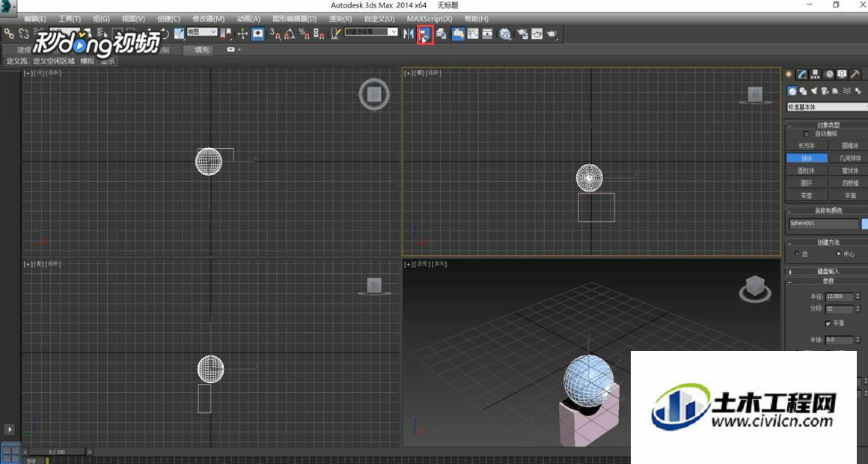
Task: Click the 长方体 object button
Action: pyautogui.click(x=807, y=145)
